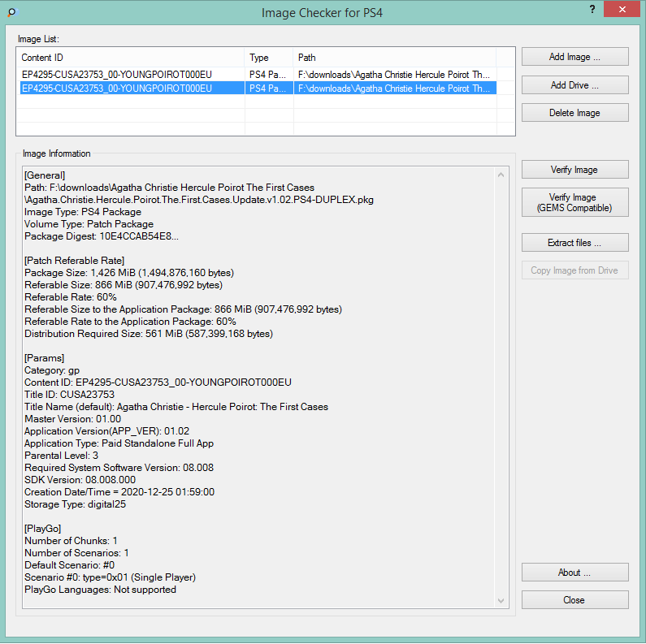Viewport: 646px width, 644px height.
Task: Click the Package Digest line
Action: click(x=102, y=236)
